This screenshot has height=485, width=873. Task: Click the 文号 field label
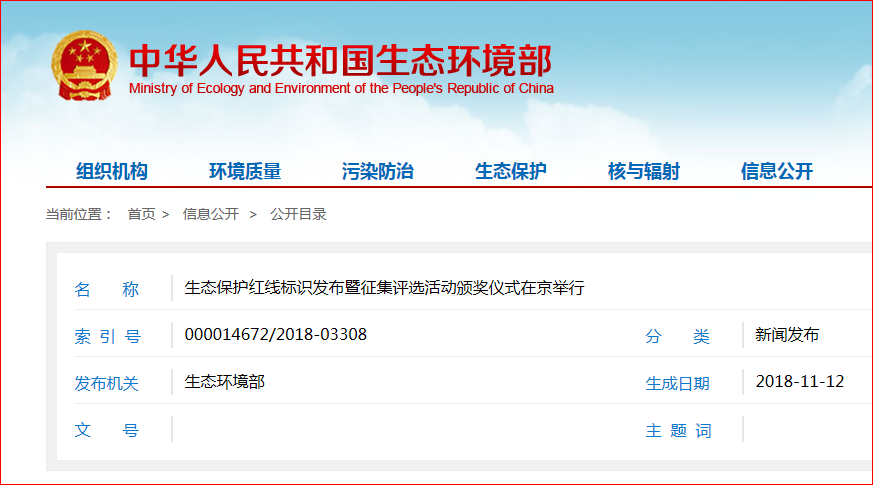pos(107,431)
